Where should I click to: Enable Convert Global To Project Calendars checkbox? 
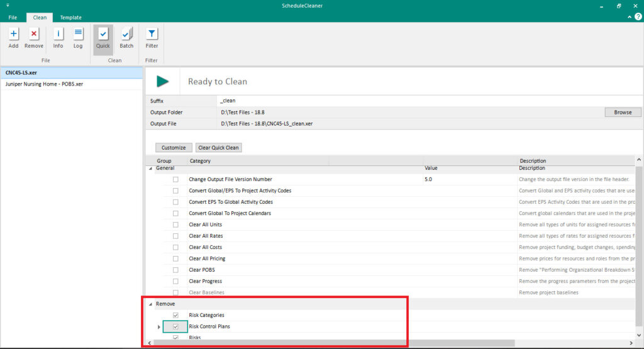[x=175, y=214]
